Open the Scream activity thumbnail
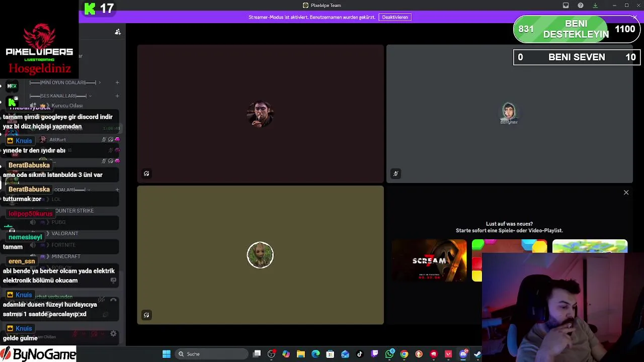This screenshot has width=644, height=362. tap(429, 260)
